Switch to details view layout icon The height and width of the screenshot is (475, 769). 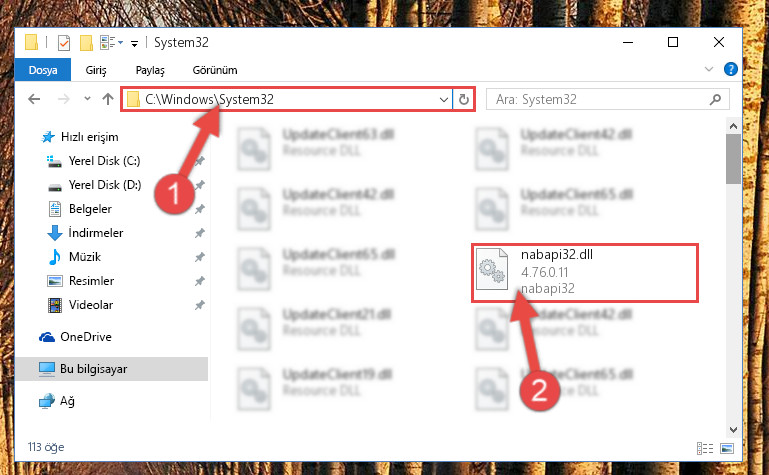coord(705,448)
